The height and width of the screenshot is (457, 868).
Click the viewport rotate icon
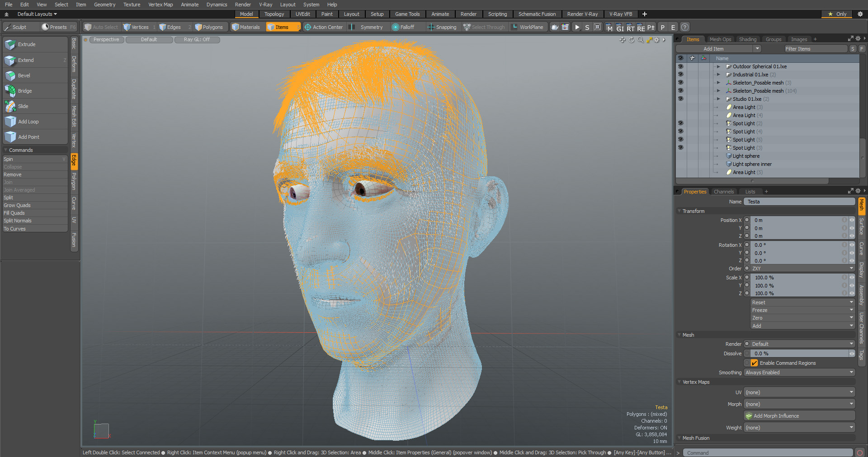(x=632, y=40)
